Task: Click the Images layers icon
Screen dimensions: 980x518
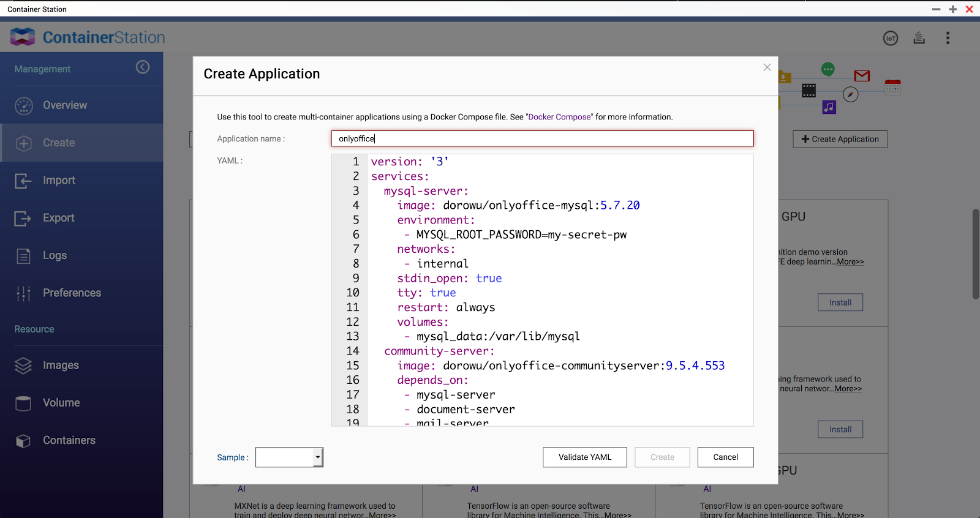Action: tap(23, 366)
